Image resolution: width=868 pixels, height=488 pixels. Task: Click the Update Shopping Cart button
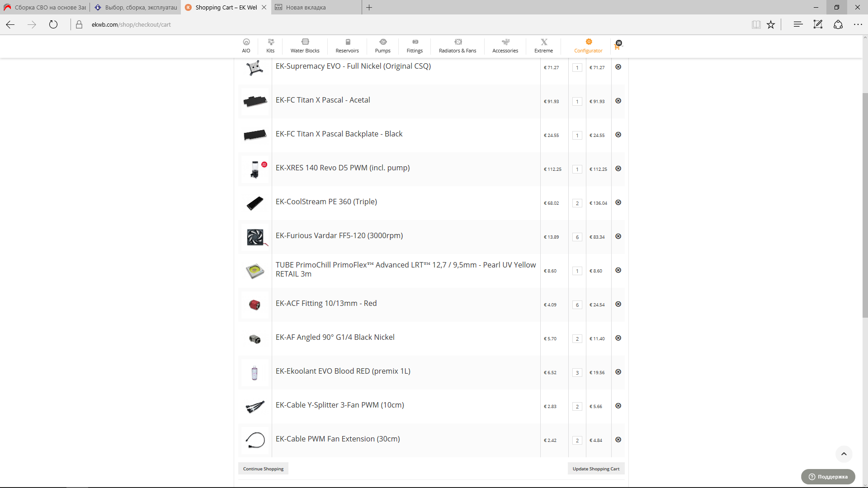(596, 469)
